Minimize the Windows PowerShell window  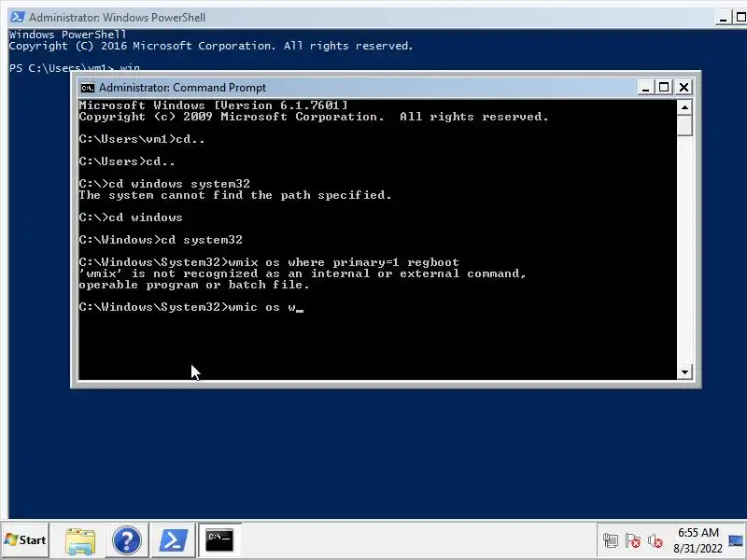[x=723, y=18]
